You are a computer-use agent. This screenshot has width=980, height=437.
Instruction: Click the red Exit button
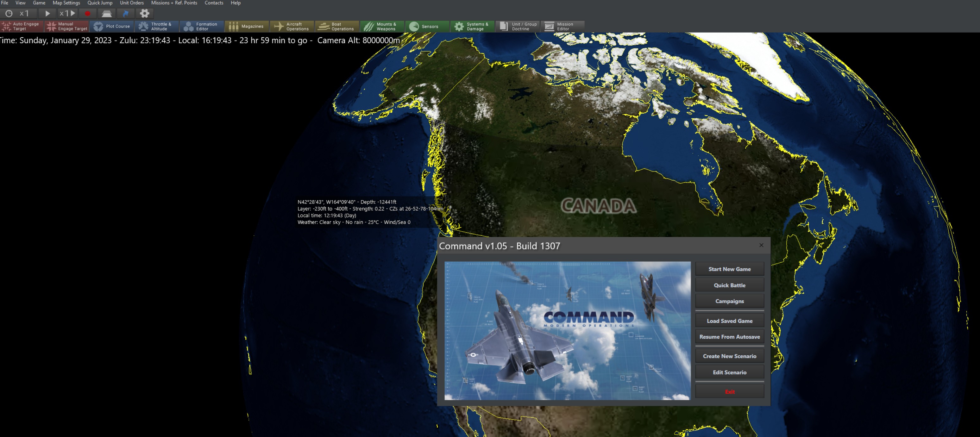tap(729, 392)
